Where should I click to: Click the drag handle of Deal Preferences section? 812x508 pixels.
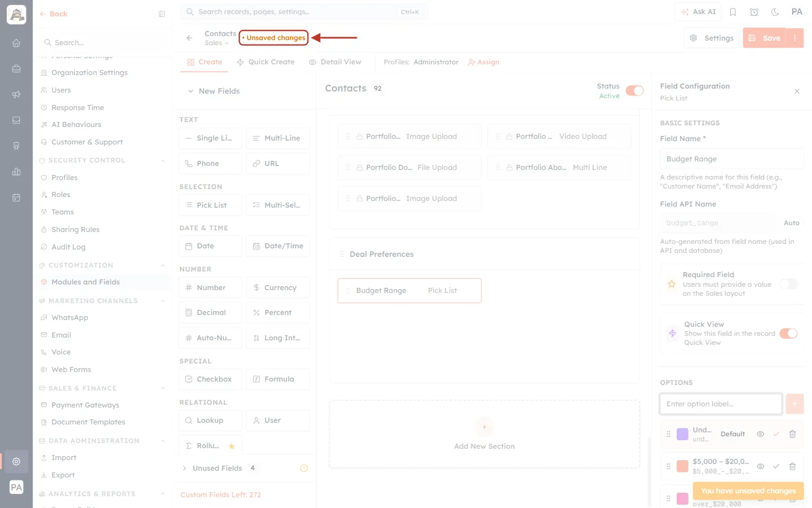[342, 254]
